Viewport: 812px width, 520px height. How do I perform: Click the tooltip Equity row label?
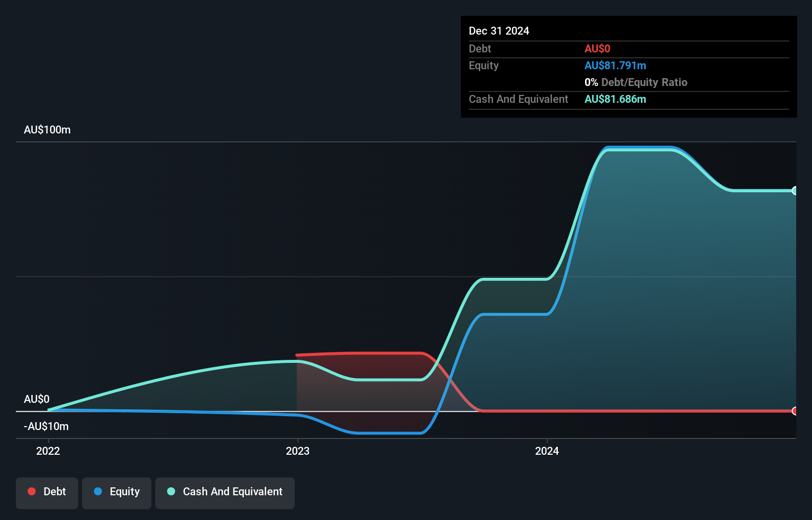tap(484, 65)
